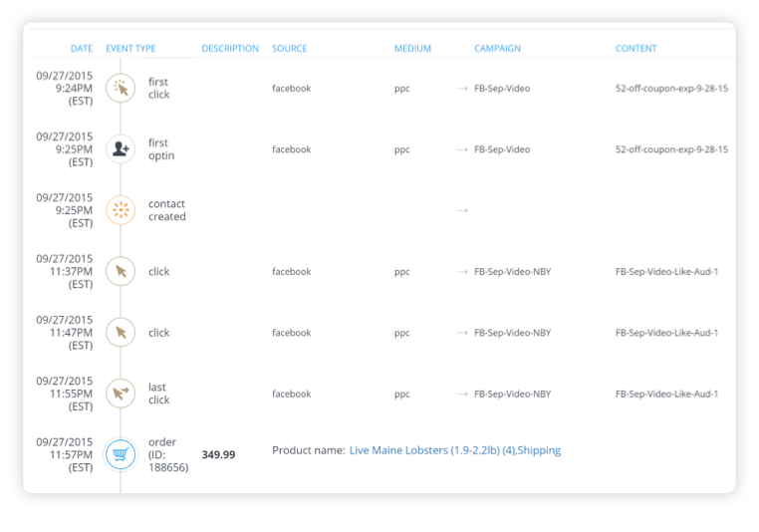Viewport: 759px width, 532px height.
Task: Click the first click event icon
Action: click(x=121, y=88)
